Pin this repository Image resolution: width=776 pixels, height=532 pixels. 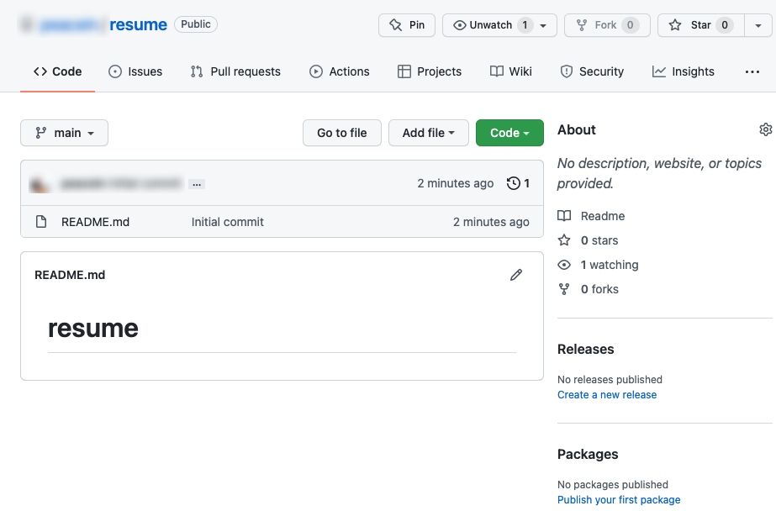[x=407, y=25]
